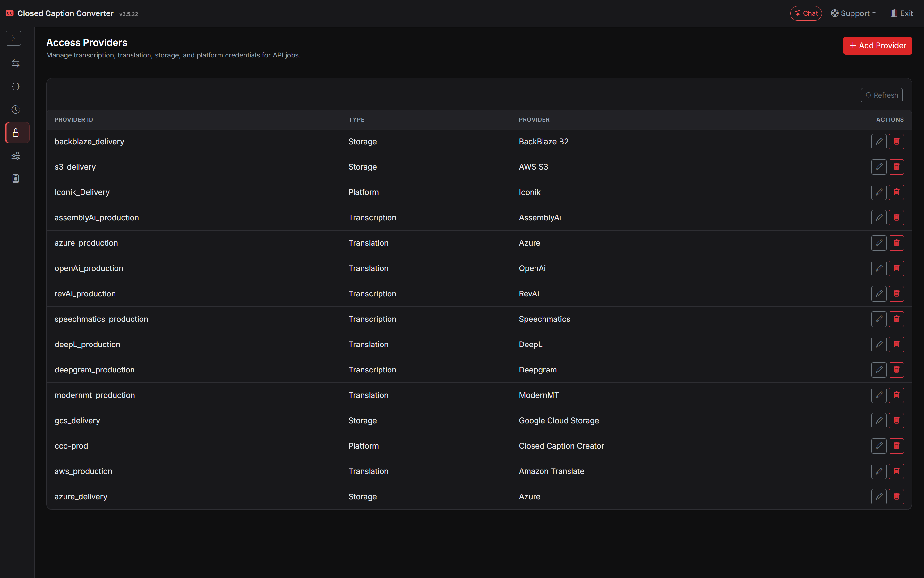This screenshot has width=924, height=578.
Task: Delete the Iconik_Delivery provider
Action: 896,192
